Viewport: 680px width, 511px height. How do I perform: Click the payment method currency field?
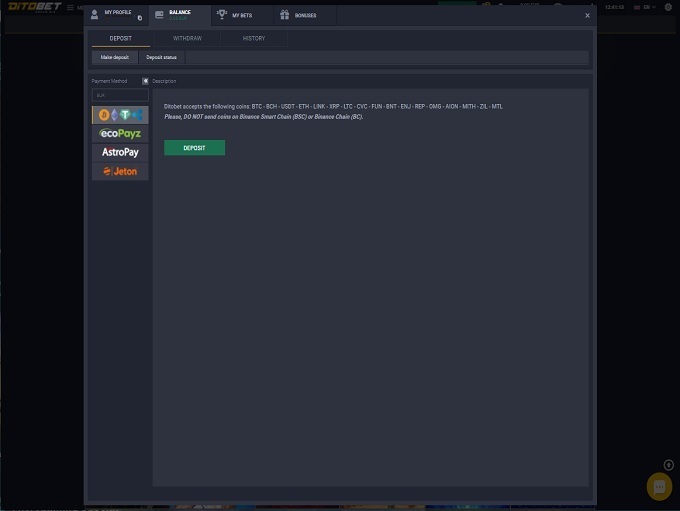coord(120,95)
